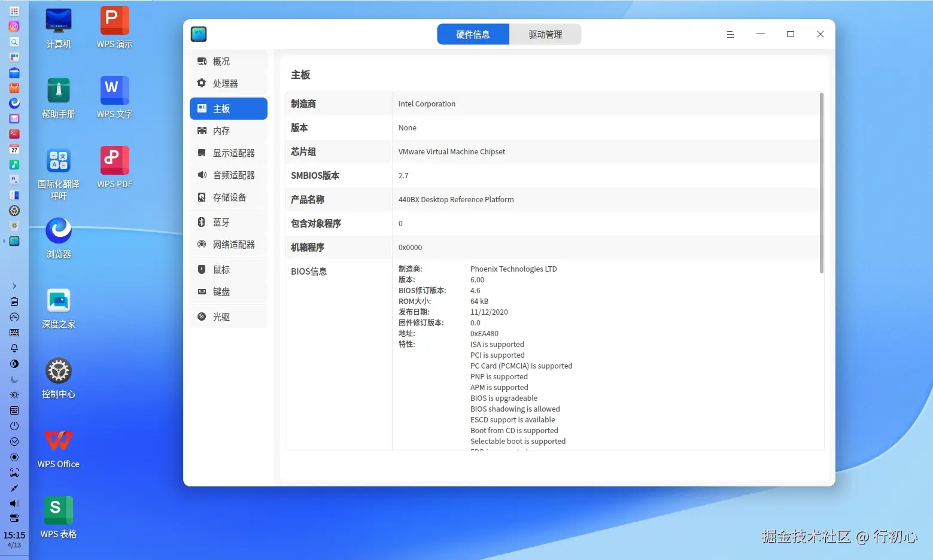Launch the file manager from the dock
The image size is (933, 560).
pos(14,72)
